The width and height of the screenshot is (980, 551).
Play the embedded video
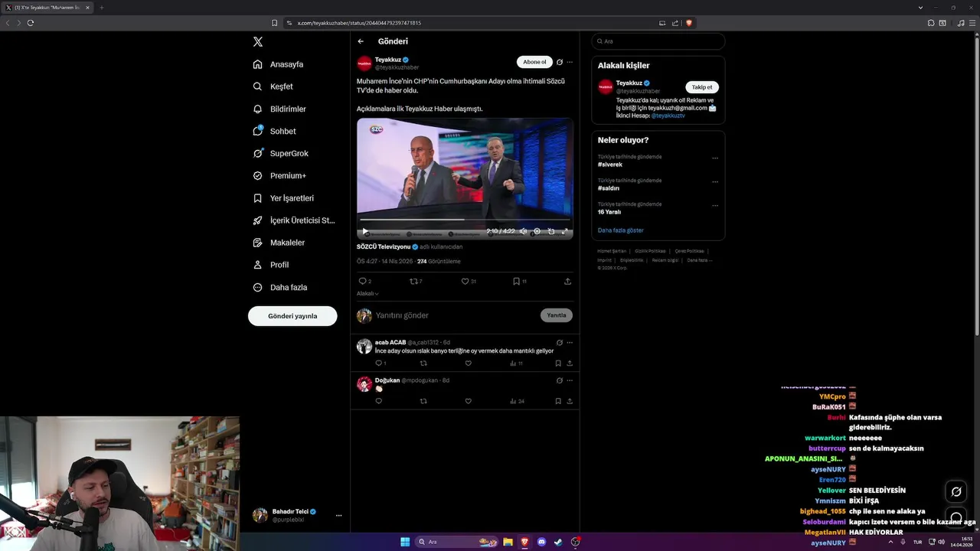click(365, 231)
